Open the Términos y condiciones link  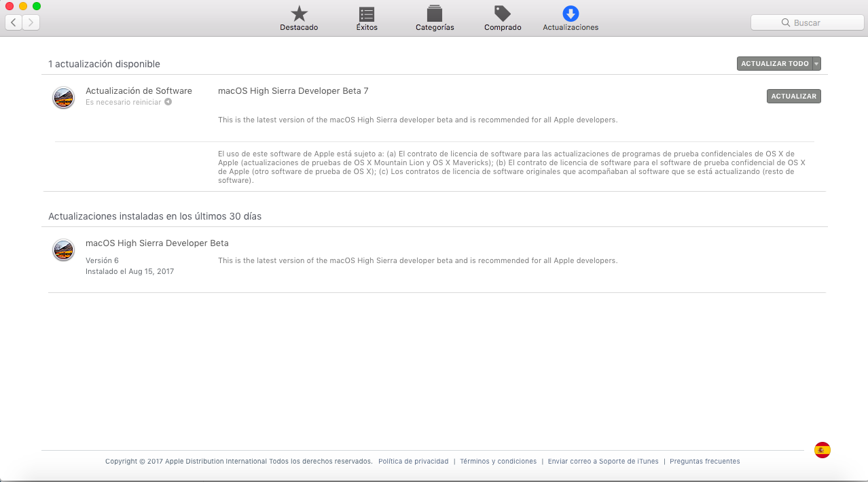pyautogui.click(x=498, y=461)
